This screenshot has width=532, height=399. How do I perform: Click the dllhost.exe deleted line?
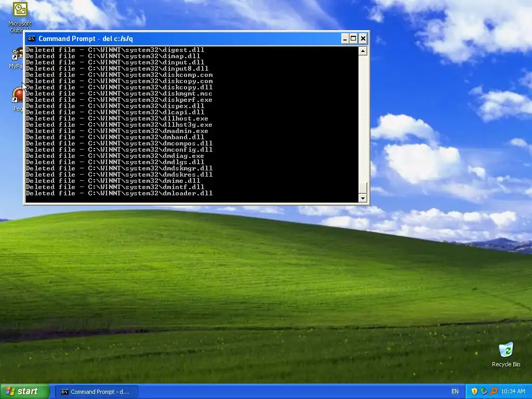(117, 118)
